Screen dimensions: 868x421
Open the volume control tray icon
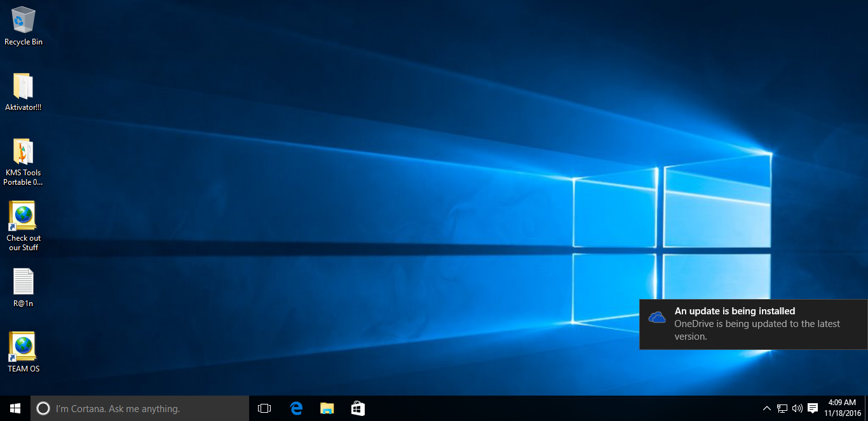[x=797, y=408]
